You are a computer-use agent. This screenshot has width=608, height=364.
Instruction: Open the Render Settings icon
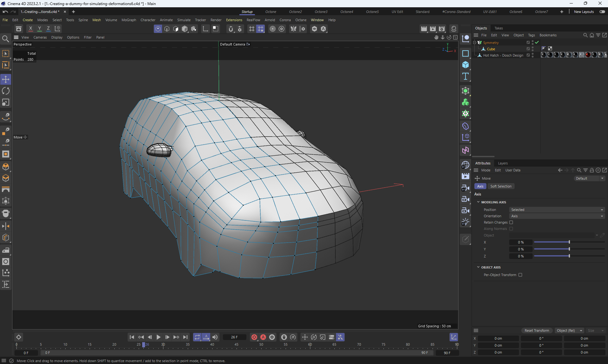442,29
